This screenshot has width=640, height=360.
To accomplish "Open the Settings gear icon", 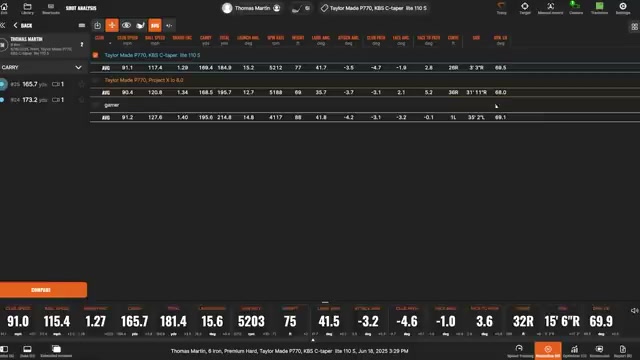I will tap(623, 8).
